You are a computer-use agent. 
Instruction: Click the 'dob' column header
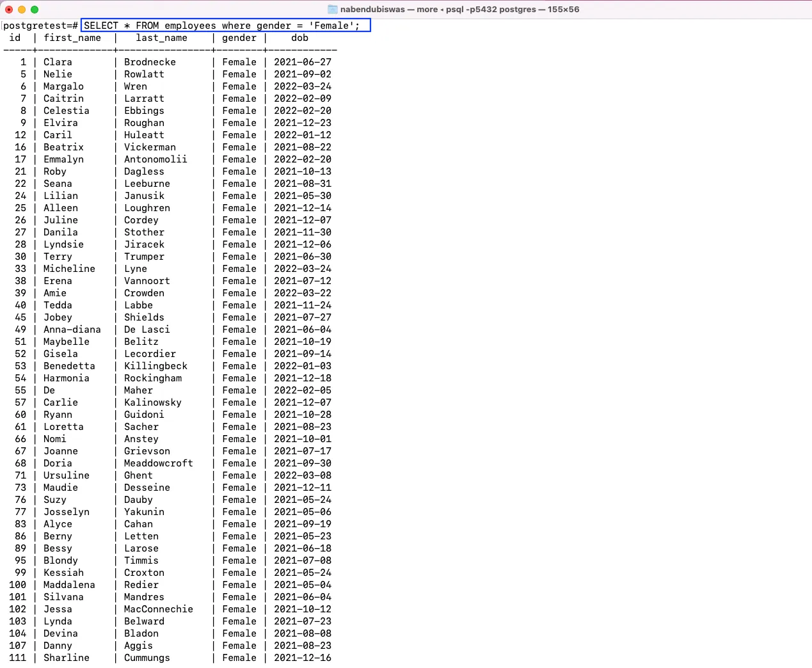(x=299, y=38)
